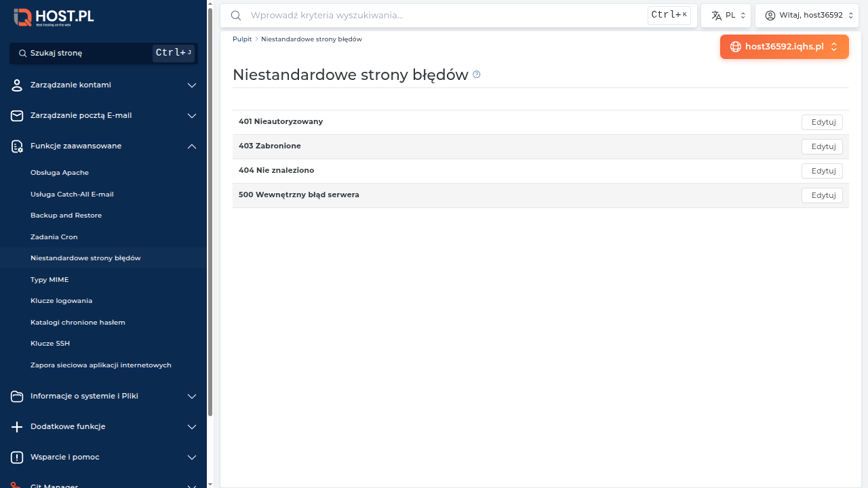Expand Zarządzanie kontami section
This screenshot has width=868, height=488.
pos(192,85)
